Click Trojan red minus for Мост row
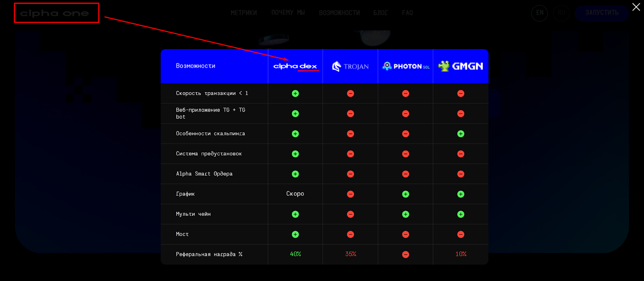Screen dimensions: 644x281 pos(351,234)
